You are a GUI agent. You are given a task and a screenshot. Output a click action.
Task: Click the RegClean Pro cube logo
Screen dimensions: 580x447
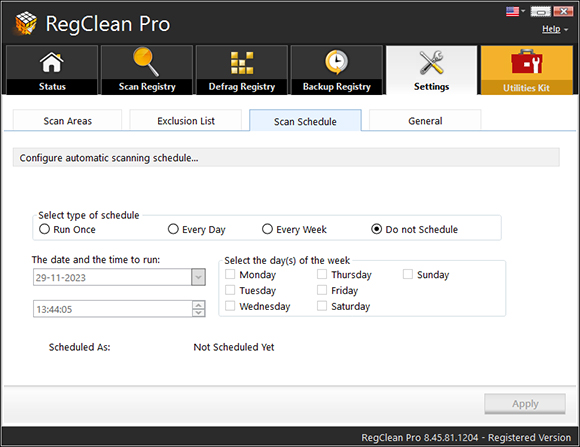pyautogui.click(x=26, y=23)
